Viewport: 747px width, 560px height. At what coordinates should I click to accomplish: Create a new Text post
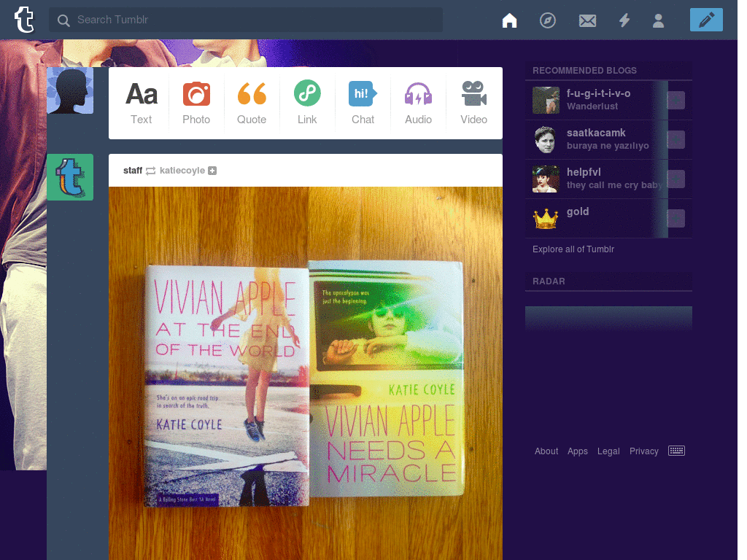point(142,103)
